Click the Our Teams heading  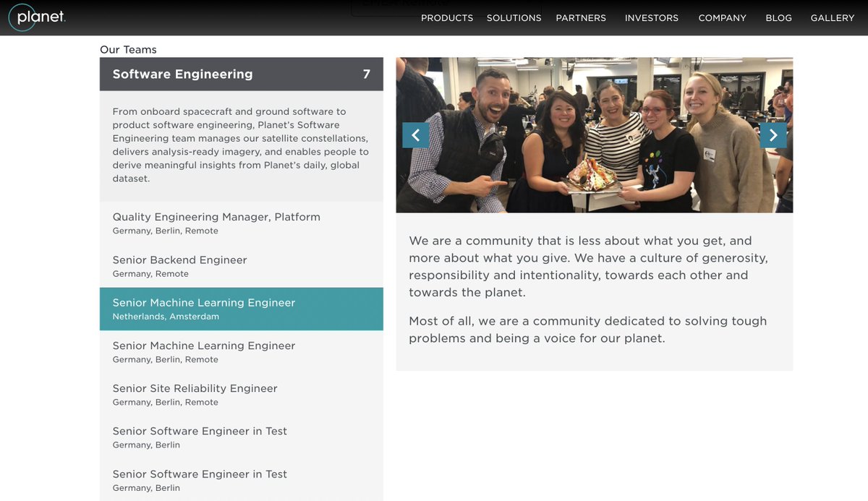tap(128, 49)
